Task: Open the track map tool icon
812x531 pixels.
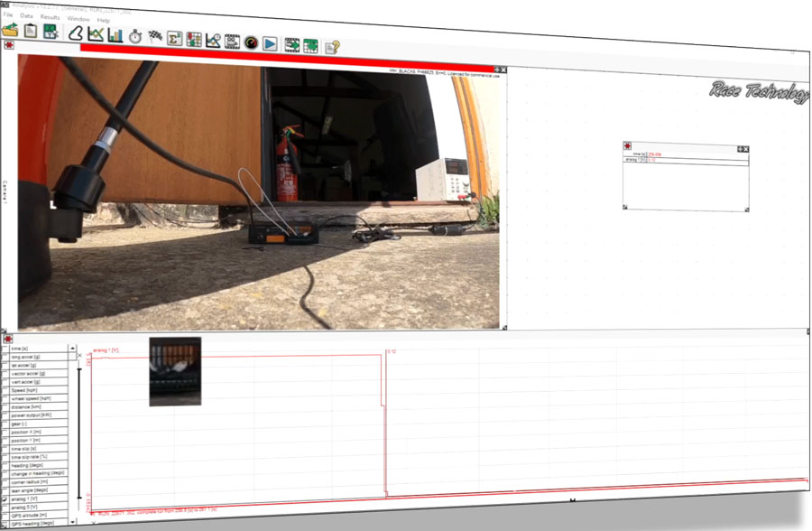Action: point(76,33)
